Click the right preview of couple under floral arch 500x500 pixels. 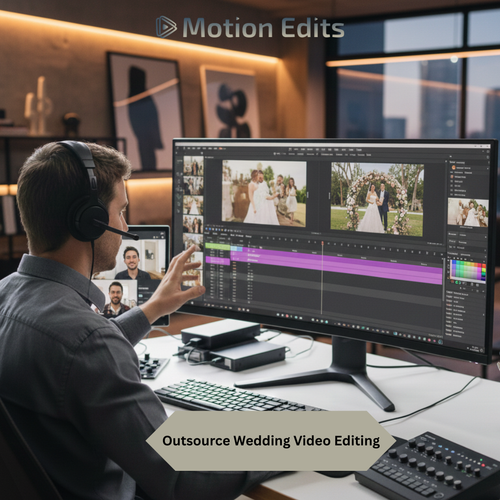click(x=377, y=198)
